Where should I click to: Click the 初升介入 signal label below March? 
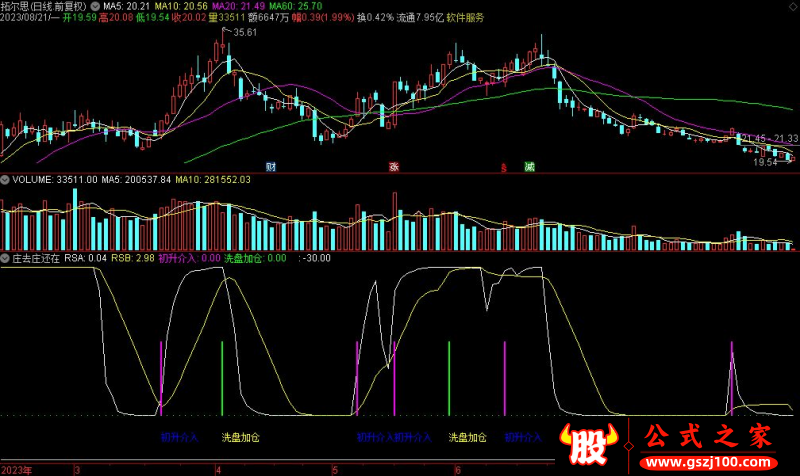(179, 437)
